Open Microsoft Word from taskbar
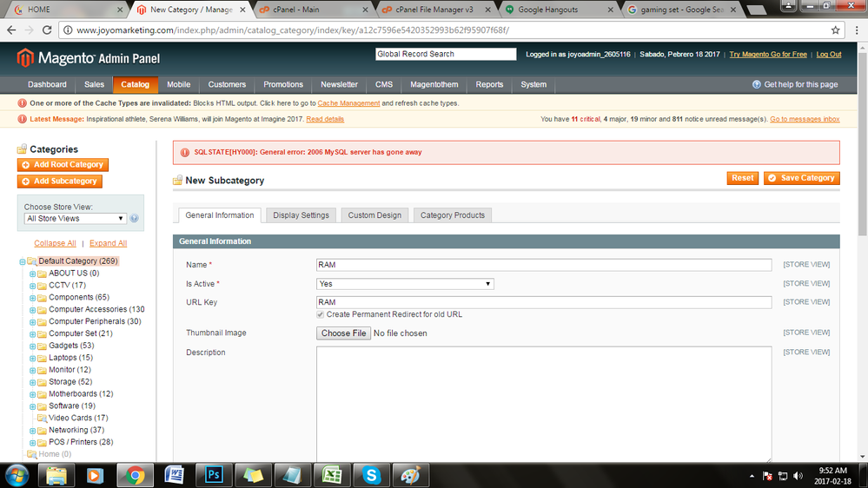The height and width of the screenshot is (488, 868). click(x=175, y=475)
